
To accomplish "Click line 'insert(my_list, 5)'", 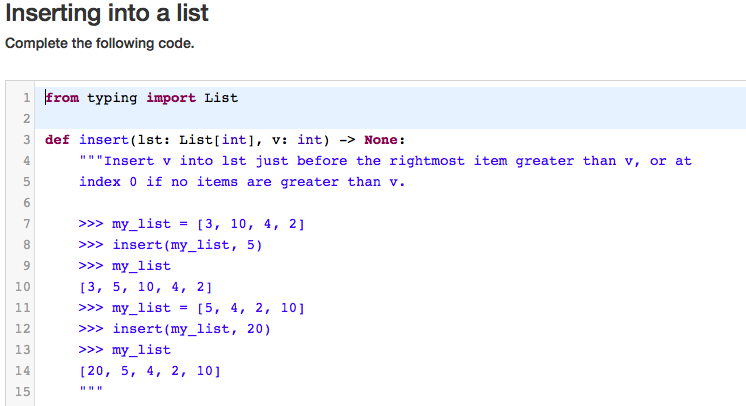I will coord(187,245).
